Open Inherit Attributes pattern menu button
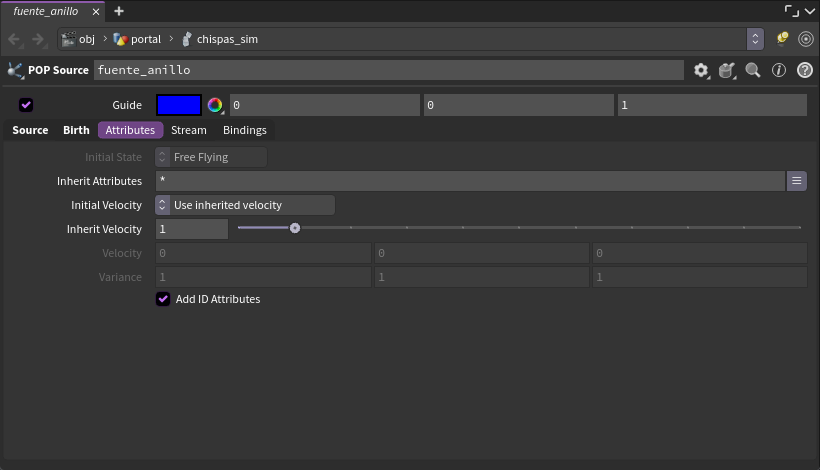Screen dimensions: 820x470 pyautogui.click(x=796, y=181)
